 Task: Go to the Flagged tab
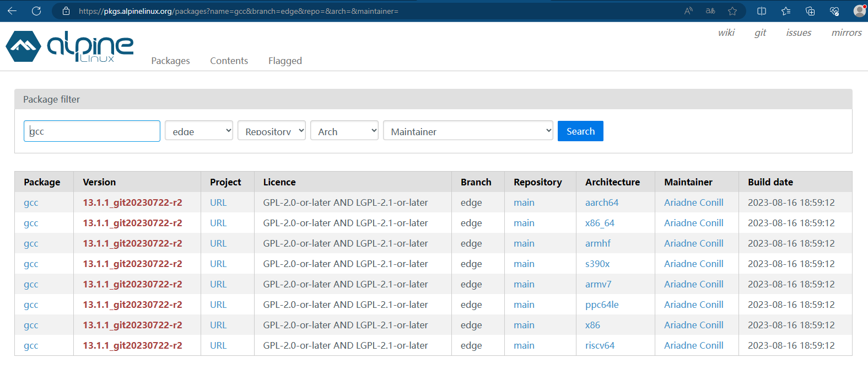(285, 61)
